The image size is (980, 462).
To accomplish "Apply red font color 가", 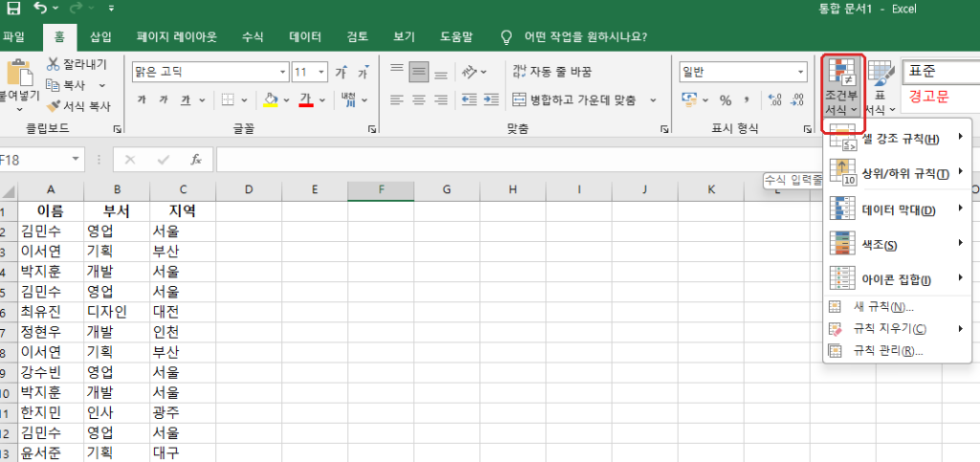I will 305,99.
